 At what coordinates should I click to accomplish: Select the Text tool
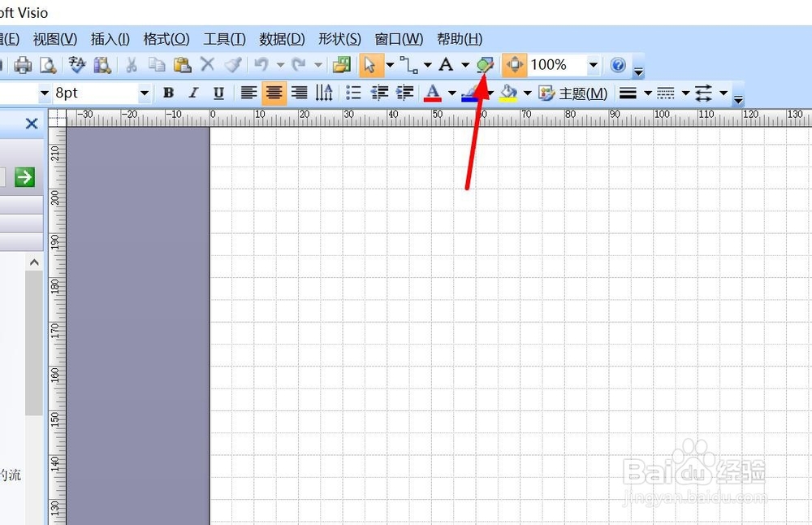[447, 65]
